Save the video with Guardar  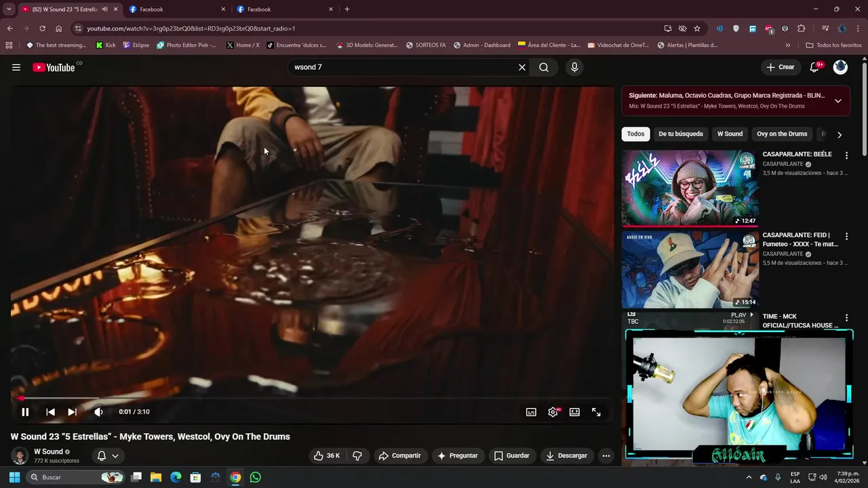coord(512,455)
